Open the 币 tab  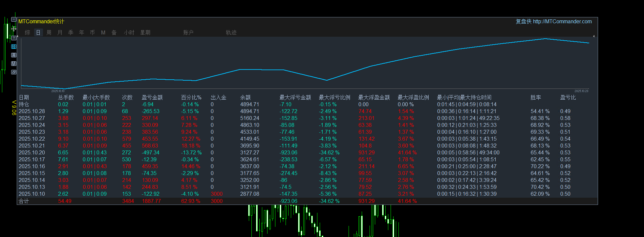pos(92,32)
